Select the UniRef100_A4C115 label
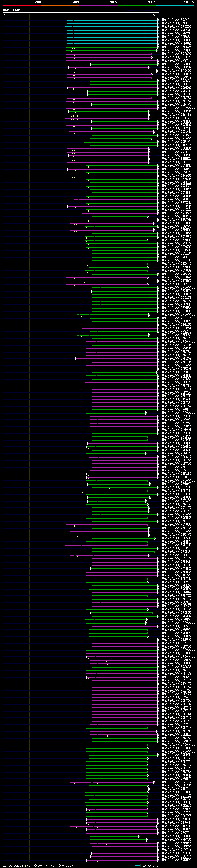Screen dimensions: 197x868 177,145
